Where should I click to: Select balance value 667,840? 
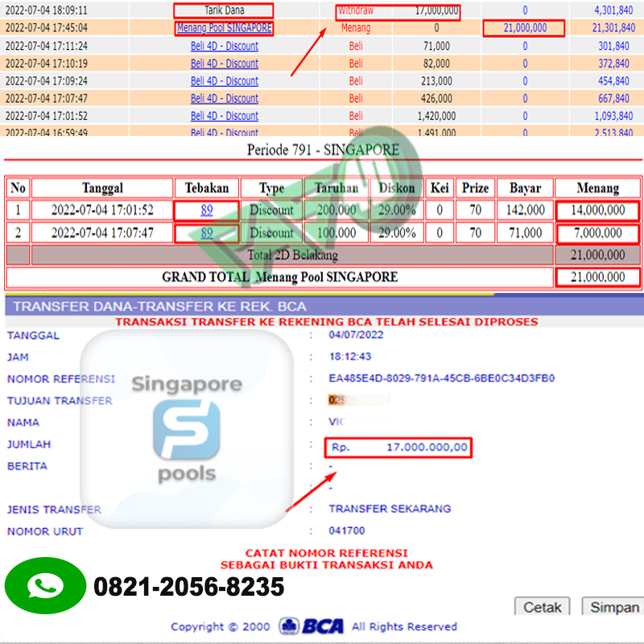click(x=613, y=98)
